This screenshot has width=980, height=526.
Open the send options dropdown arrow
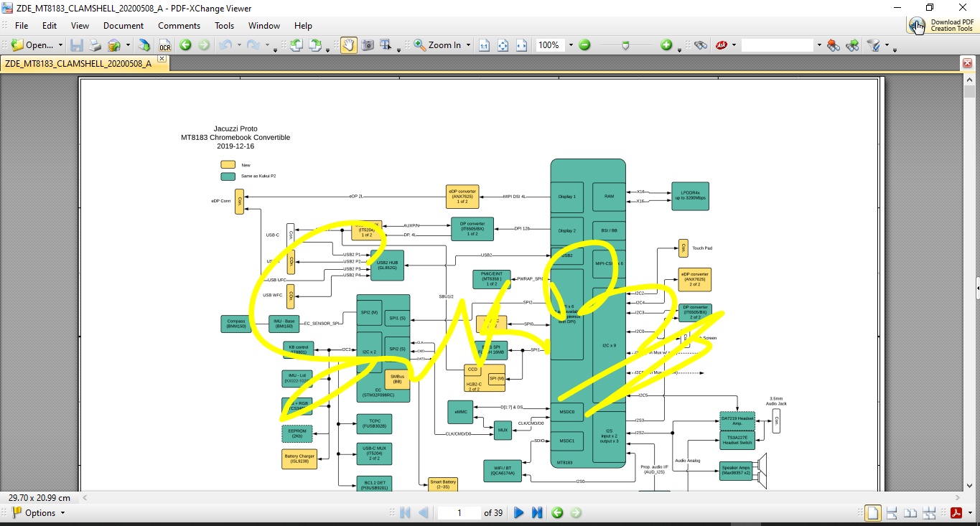tap(128, 45)
